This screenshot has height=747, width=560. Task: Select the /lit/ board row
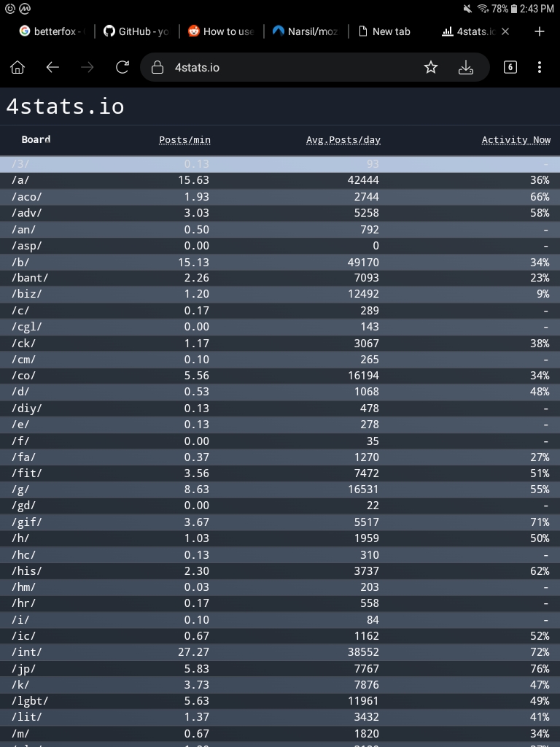(280, 717)
